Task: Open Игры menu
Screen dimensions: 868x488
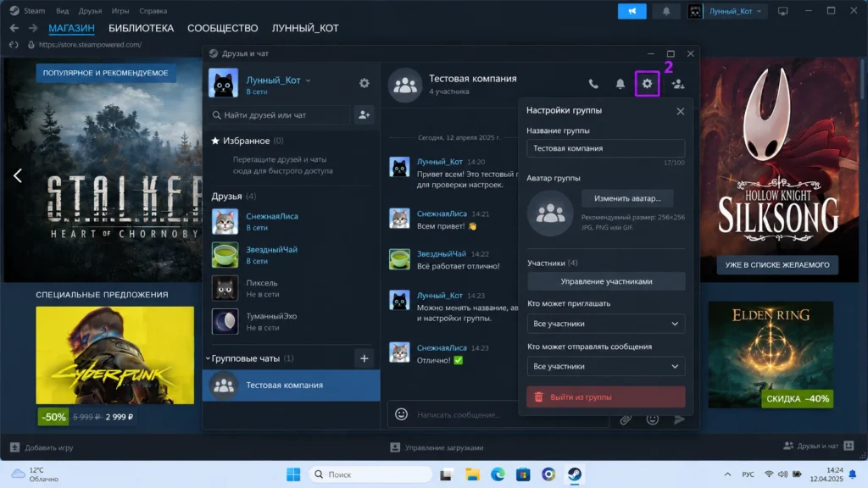Action: (120, 10)
